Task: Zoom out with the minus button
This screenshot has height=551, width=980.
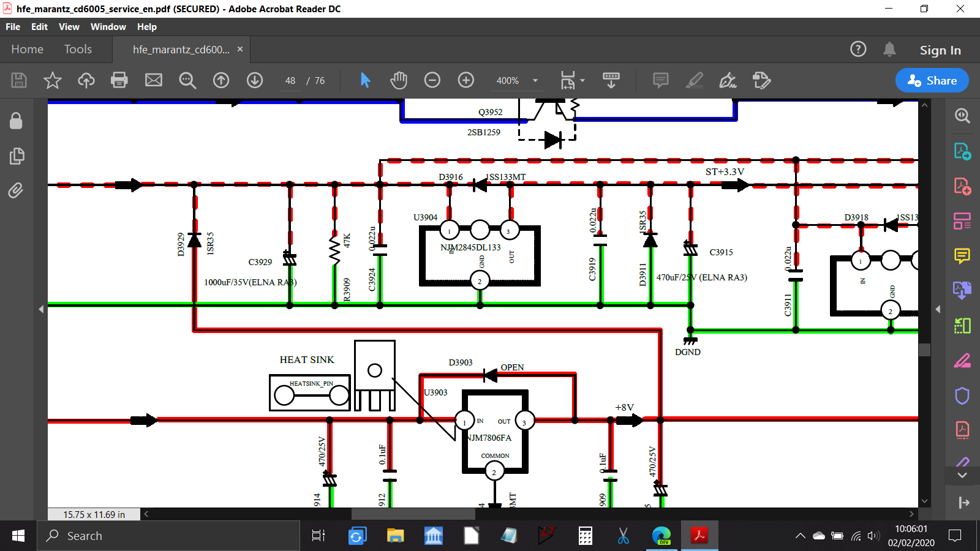Action: (432, 80)
